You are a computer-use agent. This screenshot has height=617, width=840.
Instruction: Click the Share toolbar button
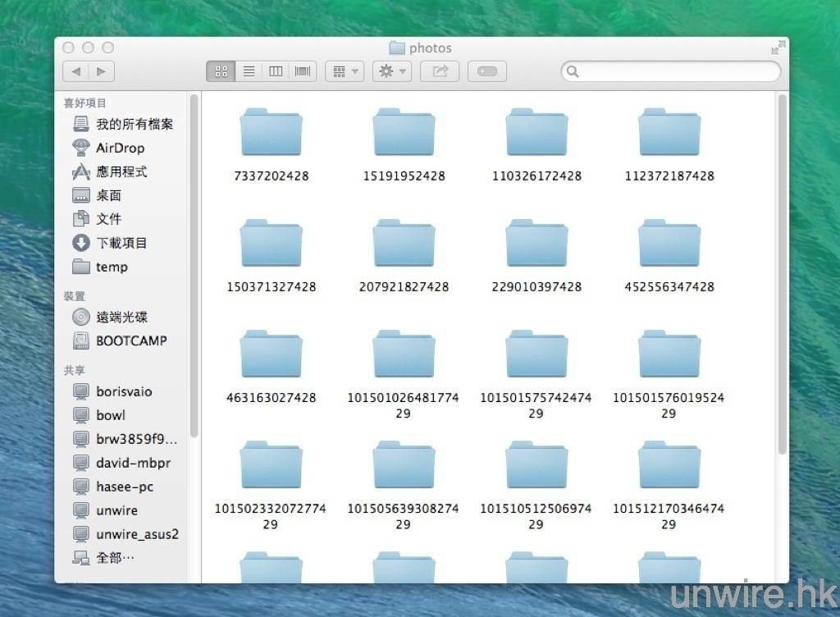pos(440,71)
